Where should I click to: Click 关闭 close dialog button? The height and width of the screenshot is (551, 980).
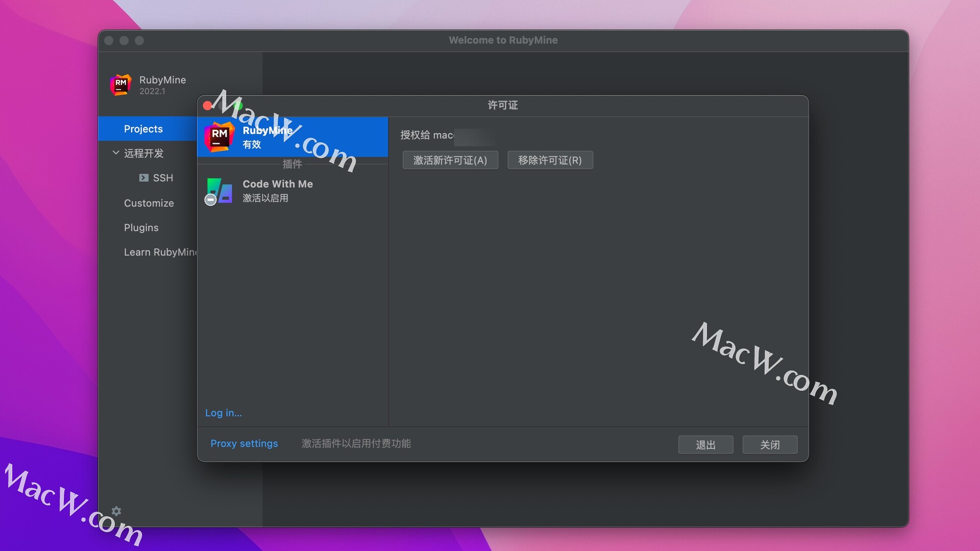pos(769,445)
